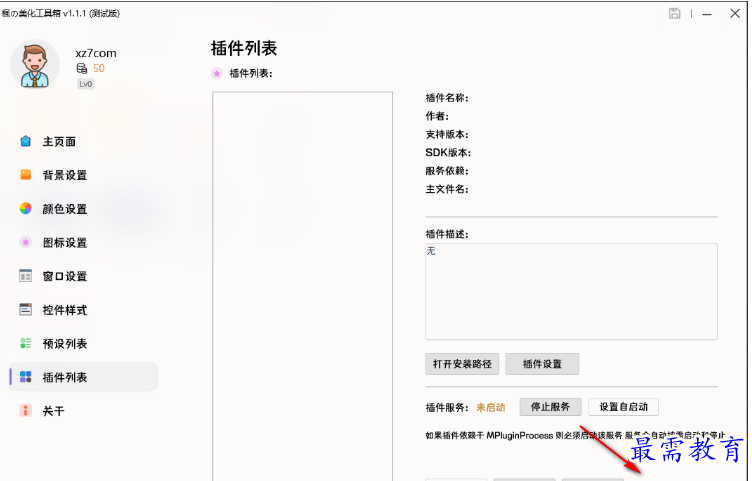Close the toolbox window
The width and height of the screenshot is (752, 481).
click(735, 13)
